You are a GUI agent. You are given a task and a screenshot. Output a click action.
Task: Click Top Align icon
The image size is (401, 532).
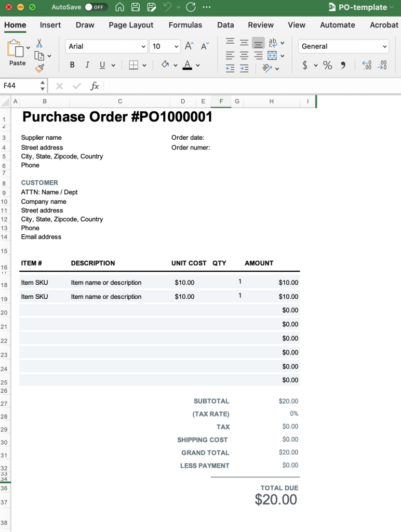[x=230, y=42]
